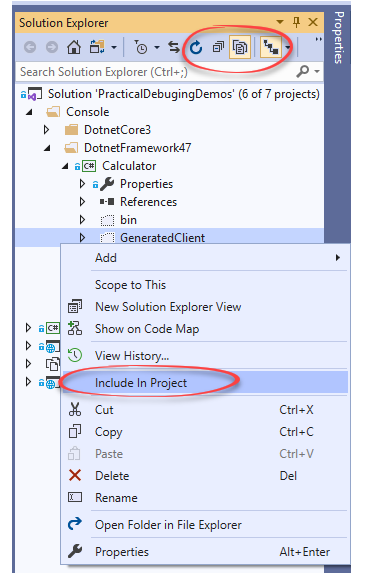
Task: Toggle the Show All Files button
Action: (240, 47)
